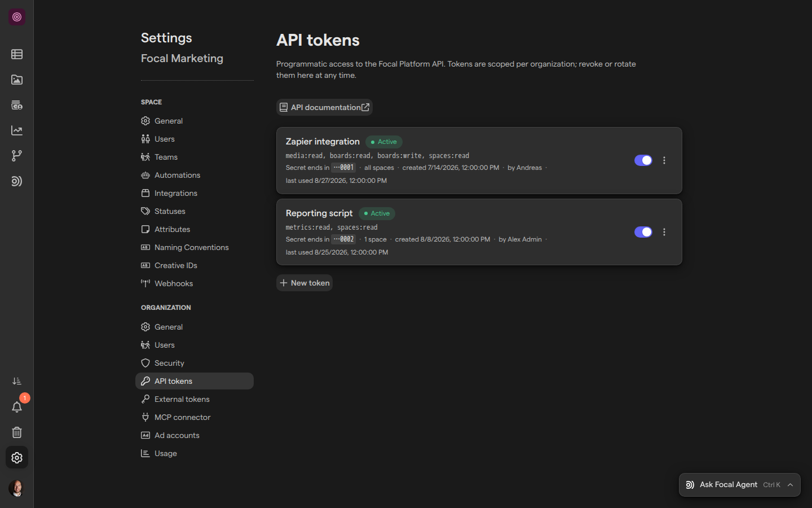The image size is (812, 508).
Task: Disable the Reporting script token toggle
Action: 643,232
